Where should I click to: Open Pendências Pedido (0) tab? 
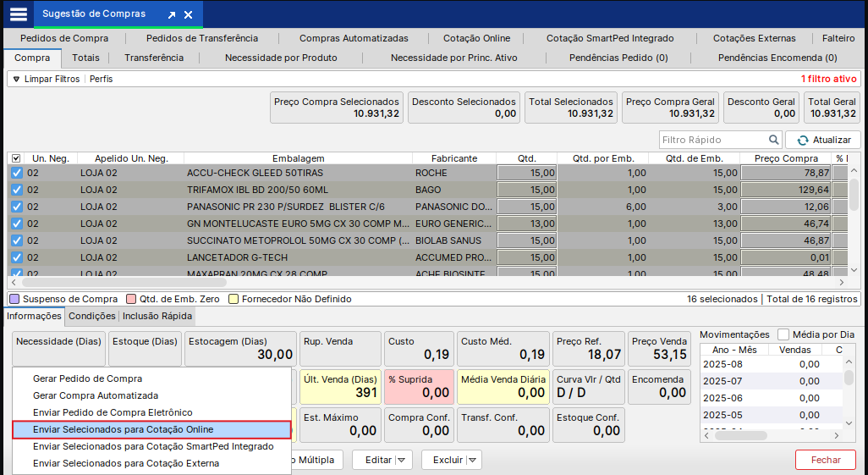point(618,58)
